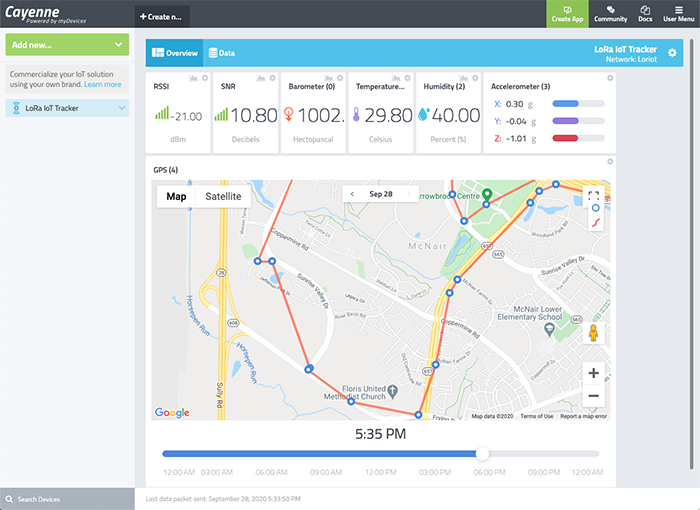Open LoRa IoT Tracker device settings gear
The image size is (700, 510).
pos(672,53)
